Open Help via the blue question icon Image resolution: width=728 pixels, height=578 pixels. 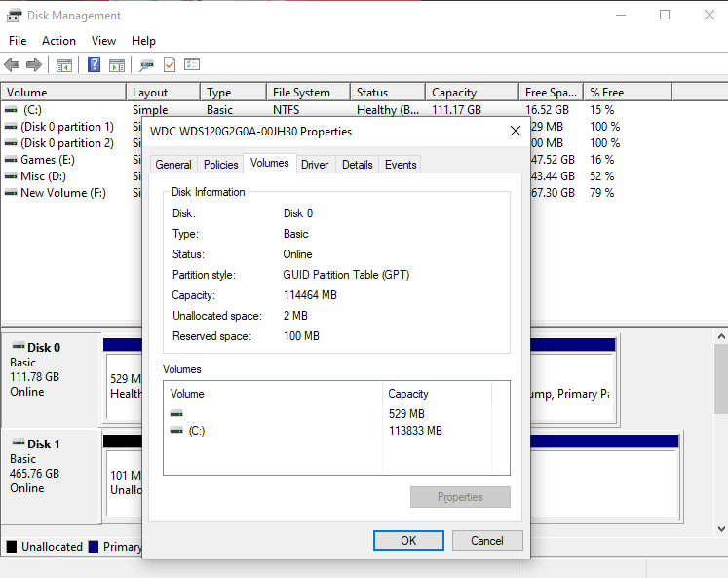click(x=95, y=64)
